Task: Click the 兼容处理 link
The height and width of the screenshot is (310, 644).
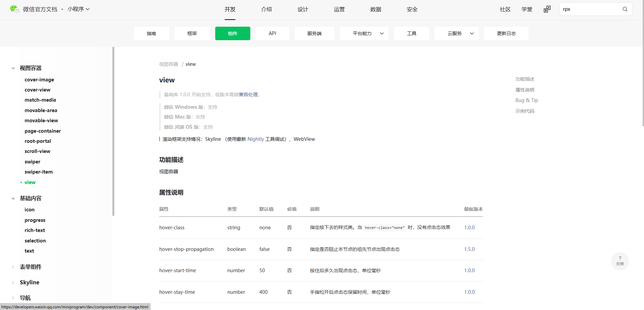Action: pos(248,95)
